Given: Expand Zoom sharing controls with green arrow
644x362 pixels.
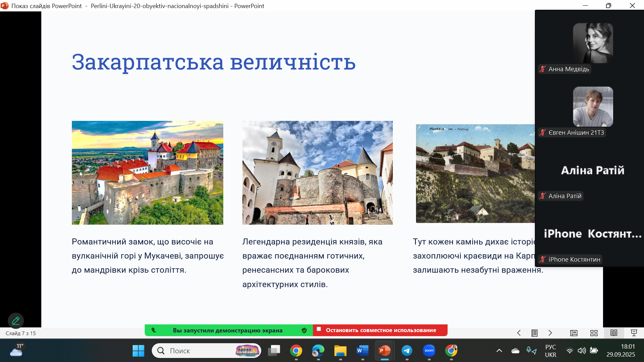Looking at the screenshot, I should pos(153,330).
